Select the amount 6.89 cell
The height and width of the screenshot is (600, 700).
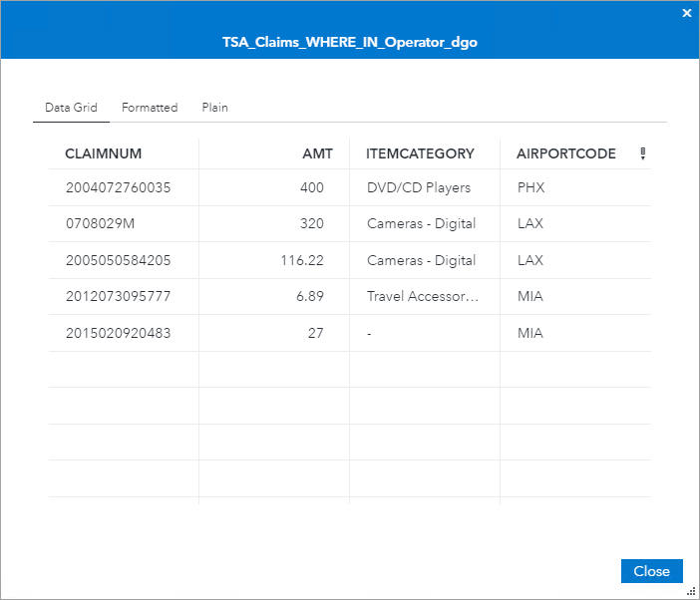coord(274,296)
